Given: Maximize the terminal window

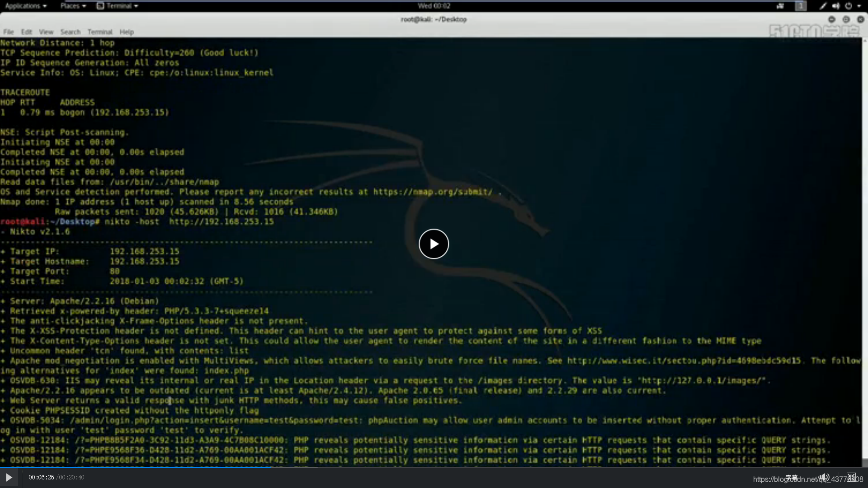Looking at the screenshot, I should click(x=846, y=19).
